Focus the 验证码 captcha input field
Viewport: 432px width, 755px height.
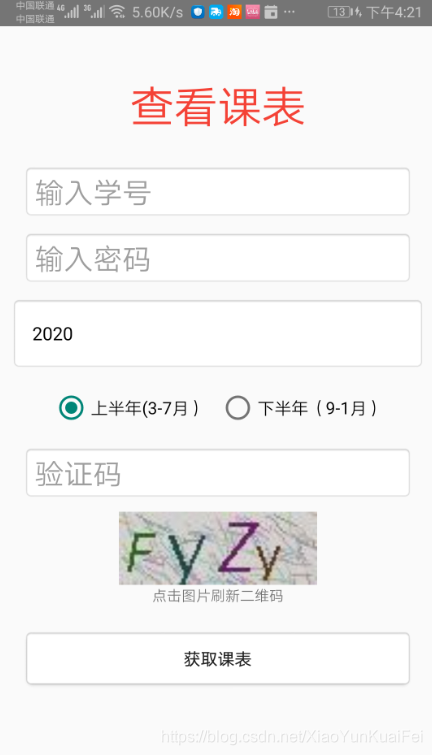(218, 473)
